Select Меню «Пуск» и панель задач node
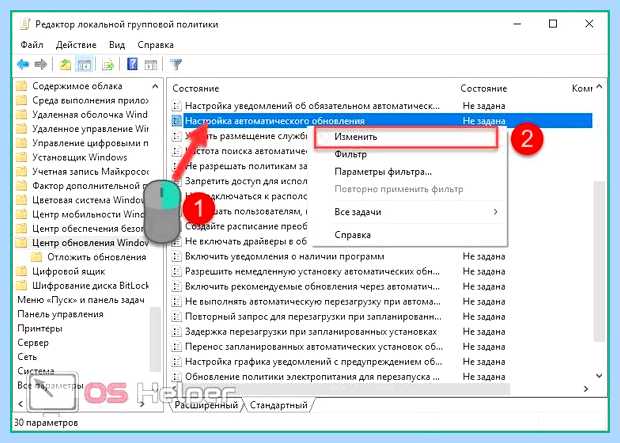The width and height of the screenshot is (620, 443). [x=81, y=300]
